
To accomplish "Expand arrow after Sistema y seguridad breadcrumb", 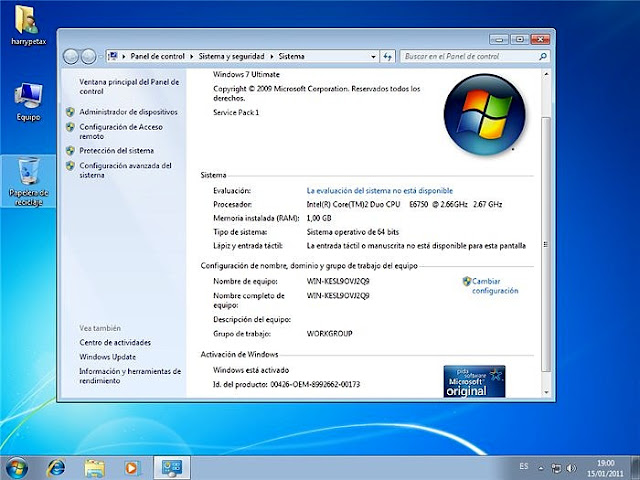I will click(271, 56).
